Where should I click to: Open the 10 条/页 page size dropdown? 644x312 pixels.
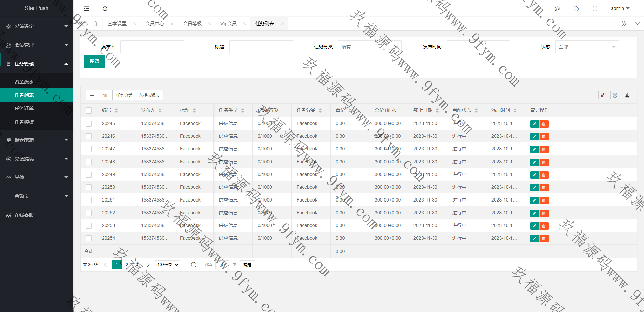pos(167,265)
